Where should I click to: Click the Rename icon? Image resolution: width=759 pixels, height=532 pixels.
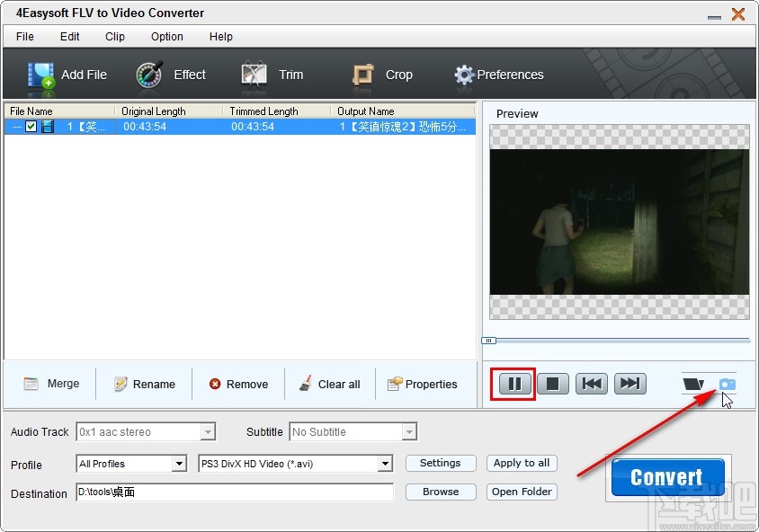coord(120,384)
